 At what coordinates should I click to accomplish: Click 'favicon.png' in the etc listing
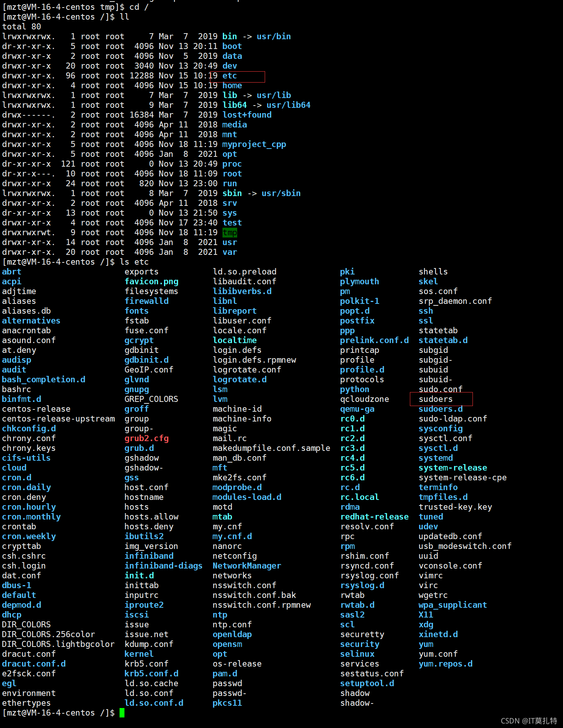pyautogui.click(x=152, y=282)
